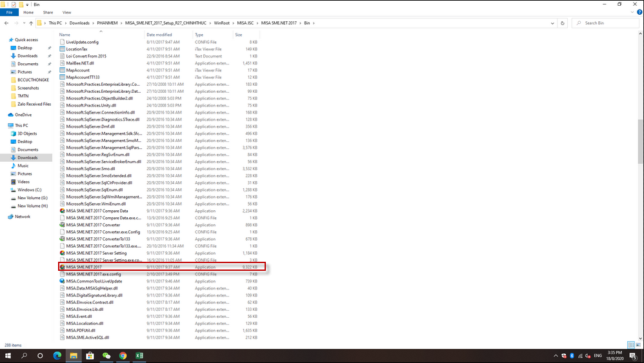Open Zalo Received Files folder
644x363 pixels.
(34, 104)
